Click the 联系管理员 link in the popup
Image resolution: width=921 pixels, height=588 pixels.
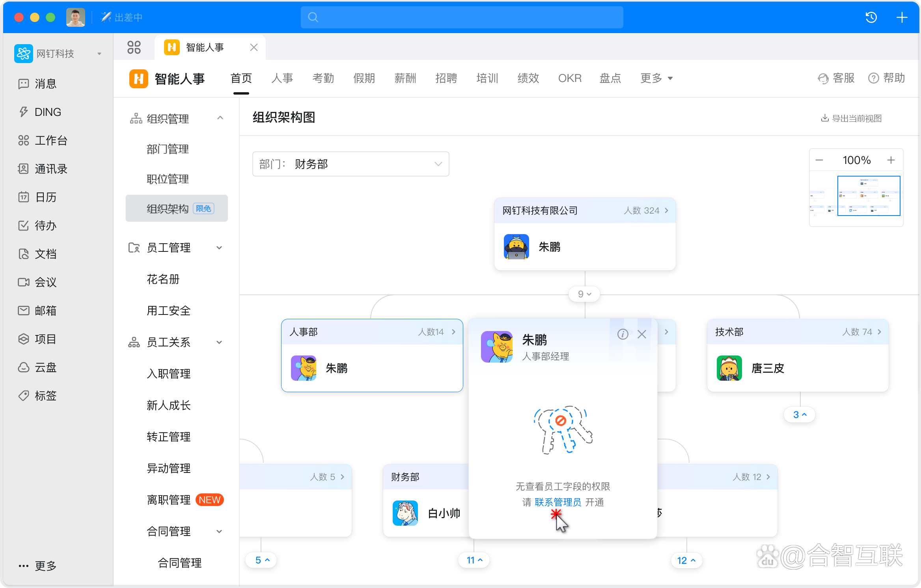point(558,502)
